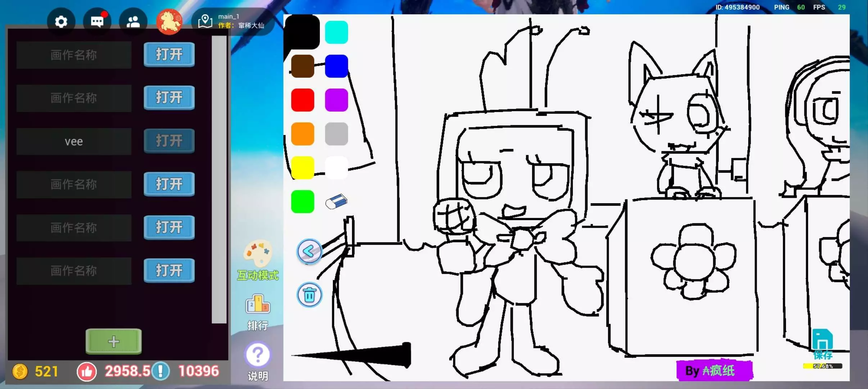The width and height of the screenshot is (868, 389).
Task: Open the settings gear icon
Action: coord(61,22)
